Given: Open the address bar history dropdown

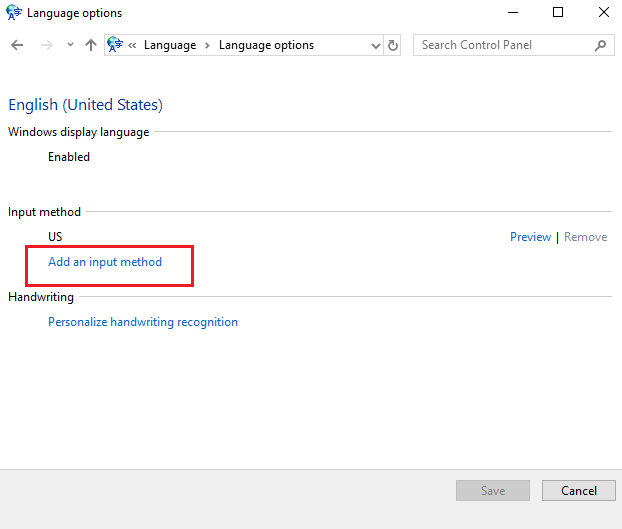Looking at the screenshot, I should pos(375,45).
